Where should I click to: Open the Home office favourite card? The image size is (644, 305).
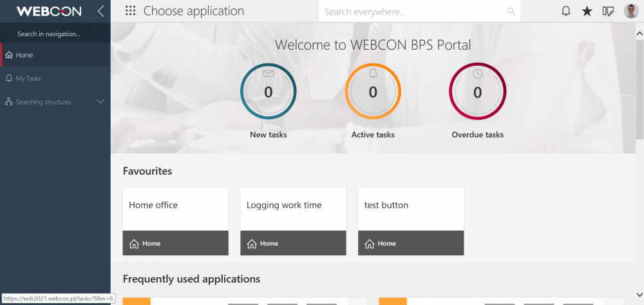pyautogui.click(x=175, y=222)
